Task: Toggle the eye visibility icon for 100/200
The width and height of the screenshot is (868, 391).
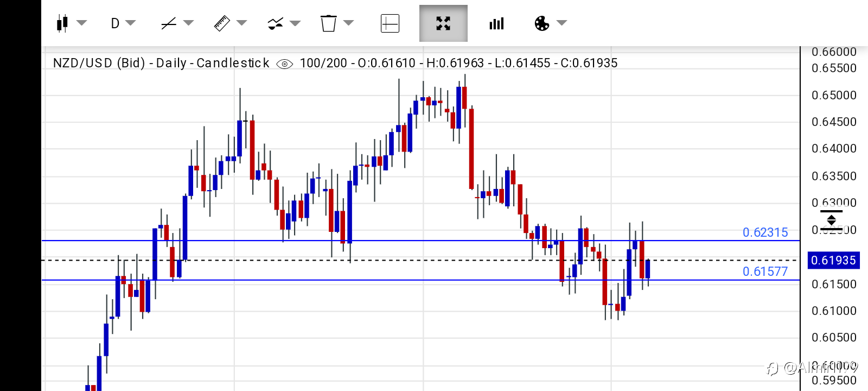Action: 285,64
